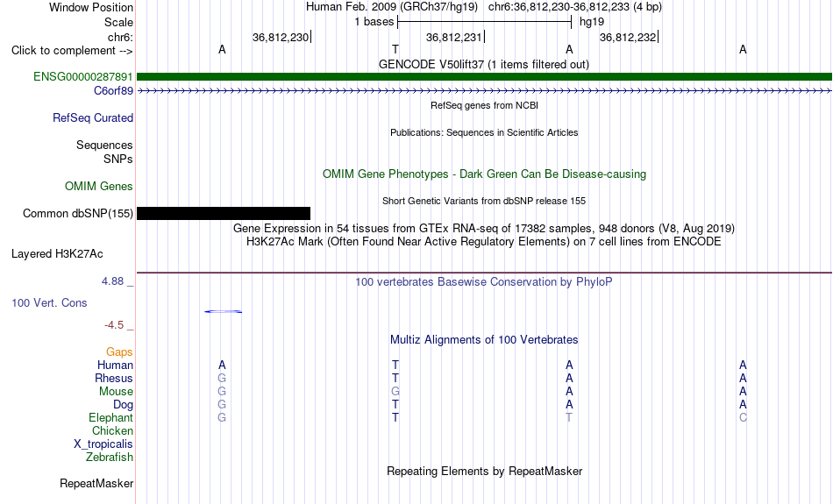The height and width of the screenshot is (504, 833).
Task: Click the Gaps label
Action: point(119,351)
